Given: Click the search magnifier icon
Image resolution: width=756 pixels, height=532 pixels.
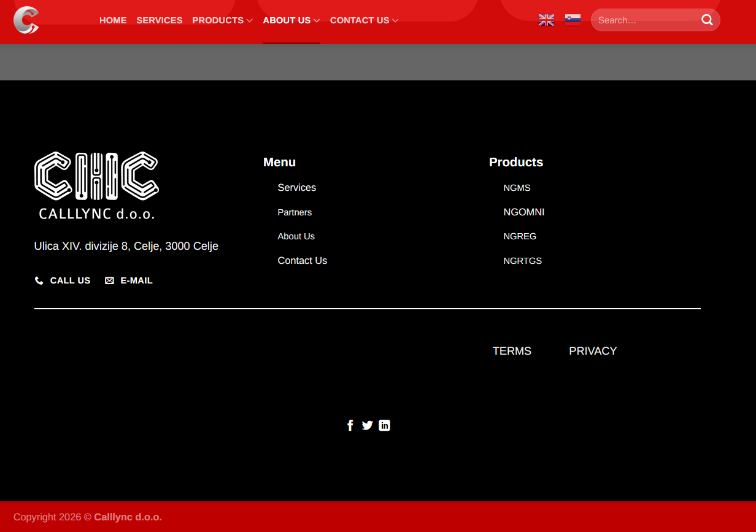Looking at the screenshot, I should [707, 20].
